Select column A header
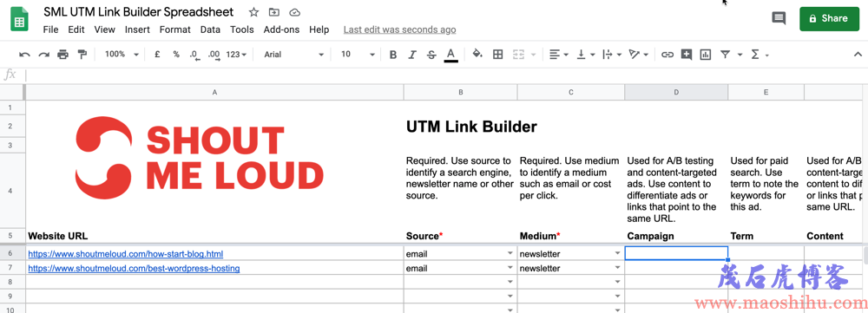Viewport: 868px width, 313px height. [214, 93]
